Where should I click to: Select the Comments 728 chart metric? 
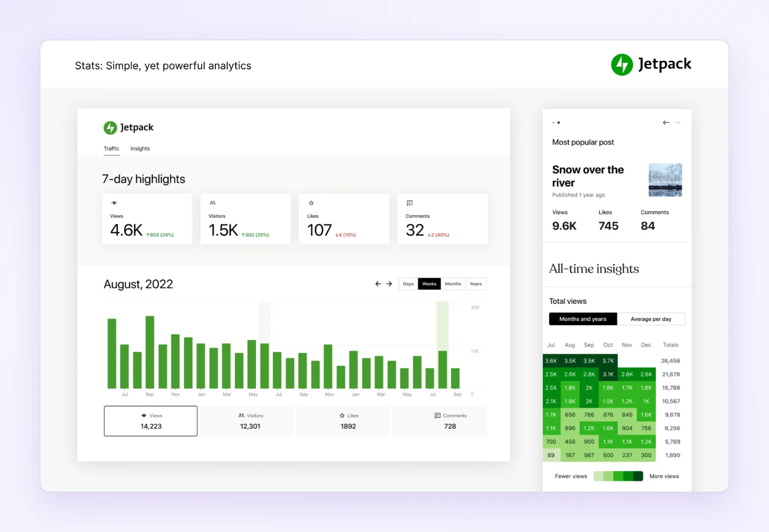pos(440,421)
